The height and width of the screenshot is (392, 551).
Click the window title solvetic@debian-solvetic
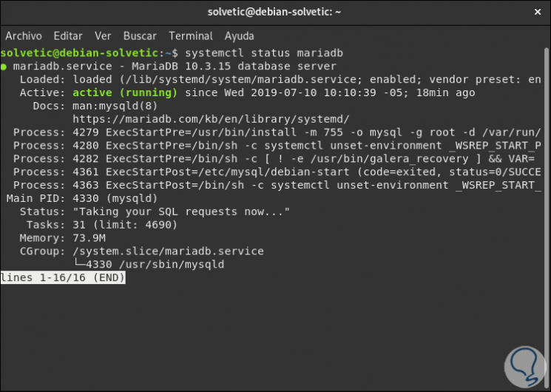pyautogui.click(x=275, y=13)
